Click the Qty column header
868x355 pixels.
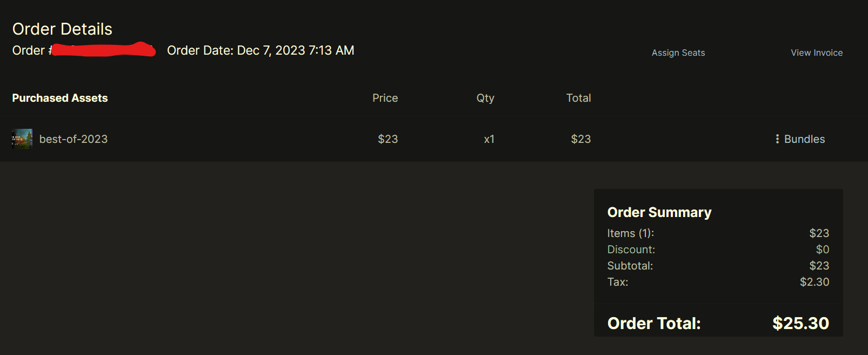pyautogui.click(x=485, y=98)
